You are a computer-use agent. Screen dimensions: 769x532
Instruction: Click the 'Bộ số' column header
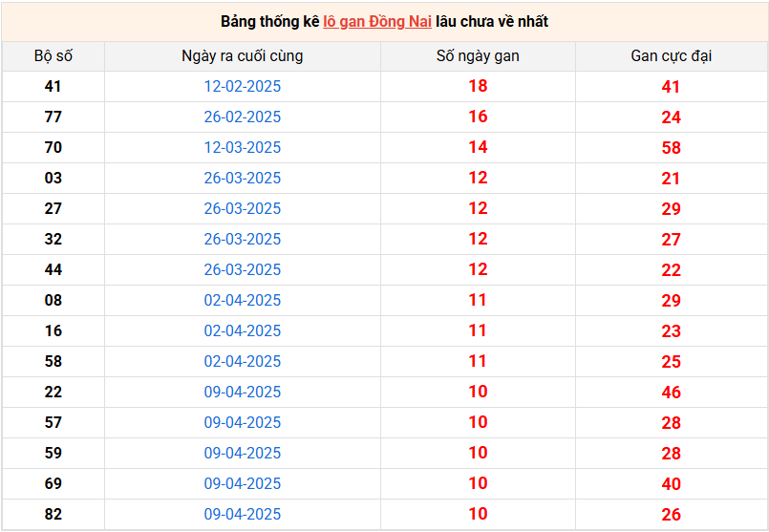pyautogui.click(x=53, y=56)
